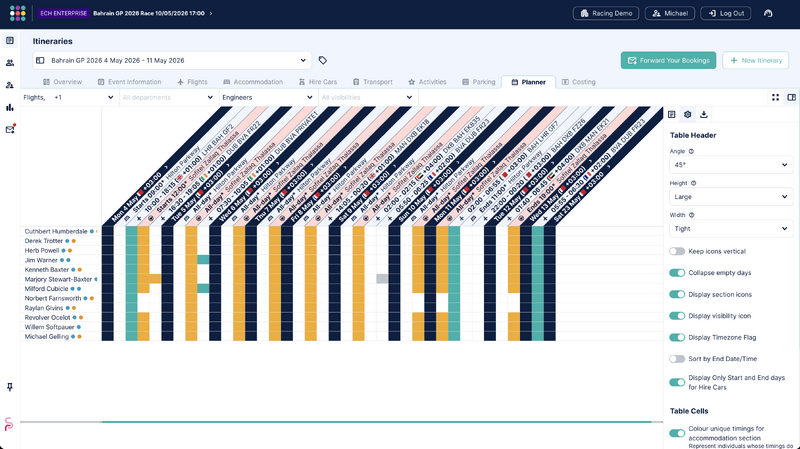The height and width of the screenshot is (449, 800).
Task: Click the horizontal scrollbar below the planner
Action: pos(377,422)
